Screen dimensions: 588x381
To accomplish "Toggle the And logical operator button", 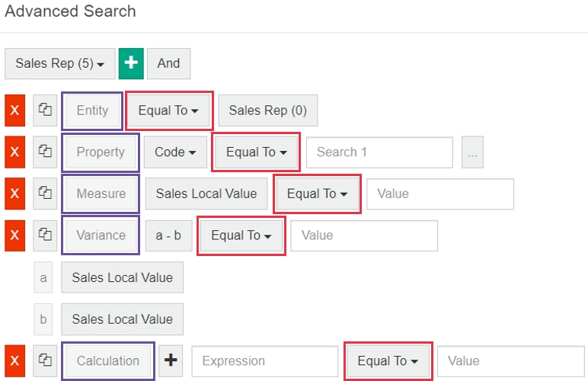I will pos(168,64).
